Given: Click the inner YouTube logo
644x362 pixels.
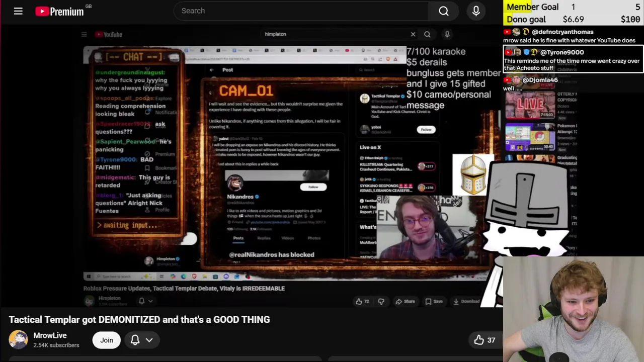Looking at the screenshot, I should [109, 34].
